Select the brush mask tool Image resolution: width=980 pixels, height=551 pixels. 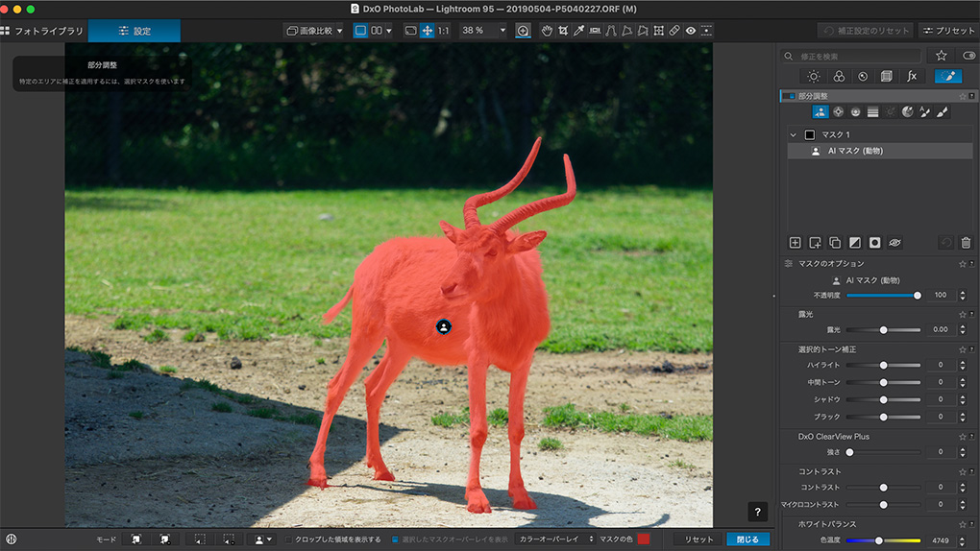943,111
